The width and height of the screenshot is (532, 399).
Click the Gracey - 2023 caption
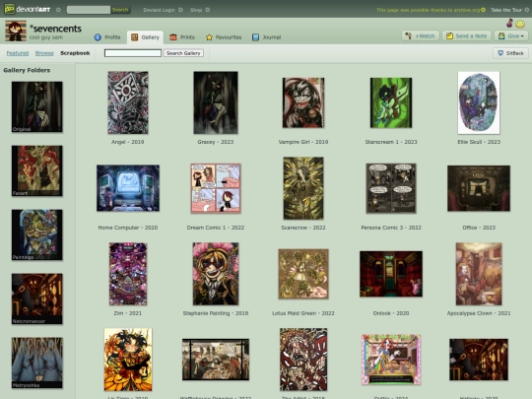(x=216, y=142)
